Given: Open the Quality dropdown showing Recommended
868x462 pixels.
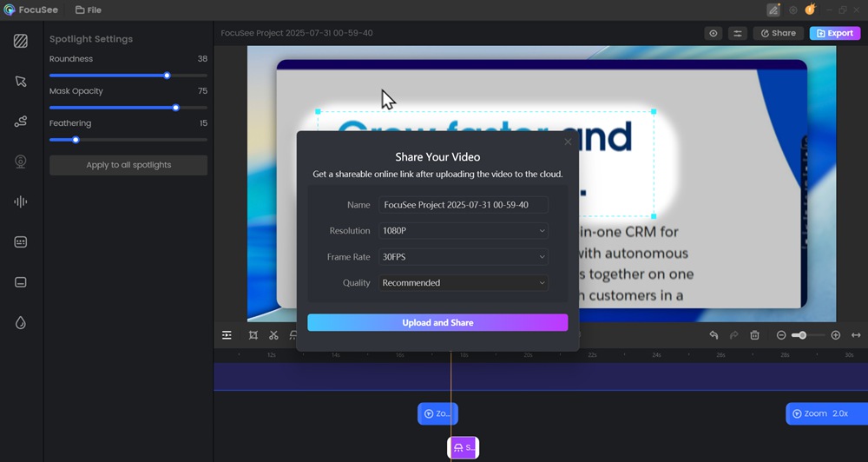Looking at the screenshot, I should coord(464,282).
